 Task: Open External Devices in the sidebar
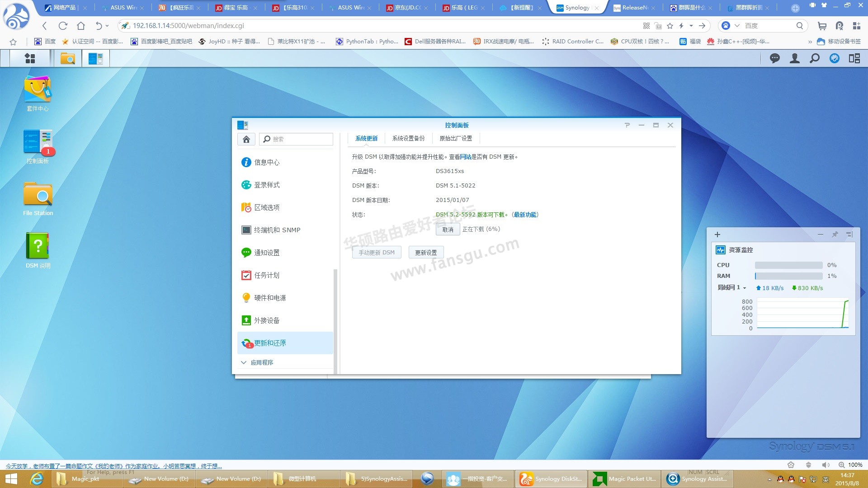click(x=285, y=320)
